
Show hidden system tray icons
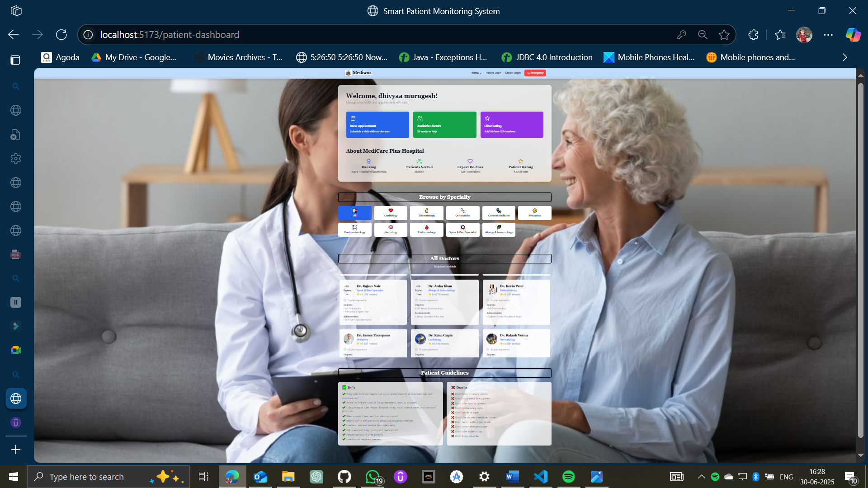click(x=701, y=477)
